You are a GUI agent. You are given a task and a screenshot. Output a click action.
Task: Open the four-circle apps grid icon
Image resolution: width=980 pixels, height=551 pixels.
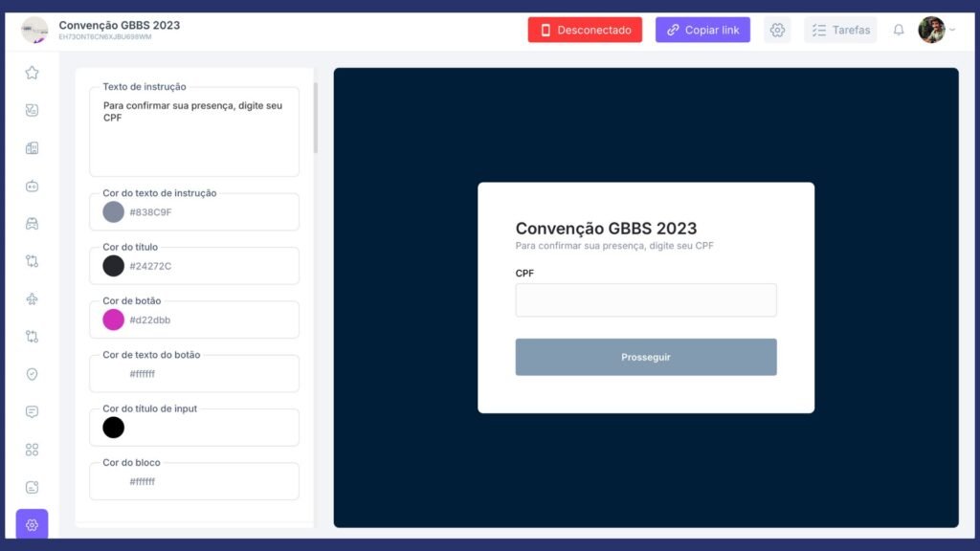(32, 450)
